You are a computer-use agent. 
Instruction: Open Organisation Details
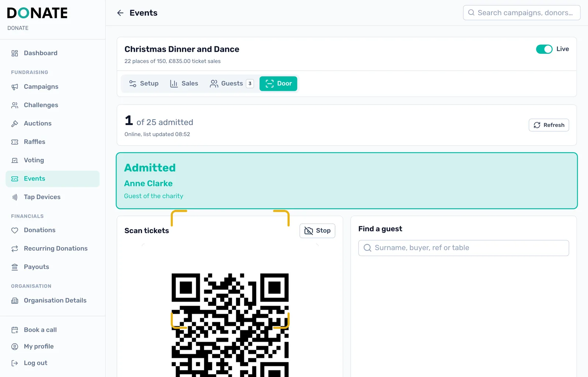[x=53, y=300]
